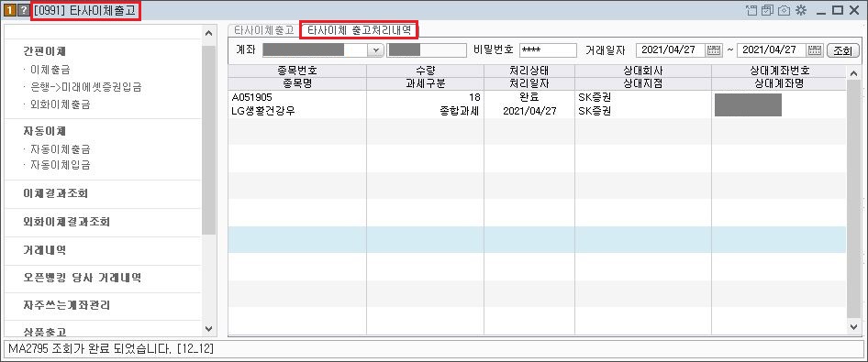Select the 완료 status cell
Viewport: 868px width, 362px height.
[x=529, y=97]
